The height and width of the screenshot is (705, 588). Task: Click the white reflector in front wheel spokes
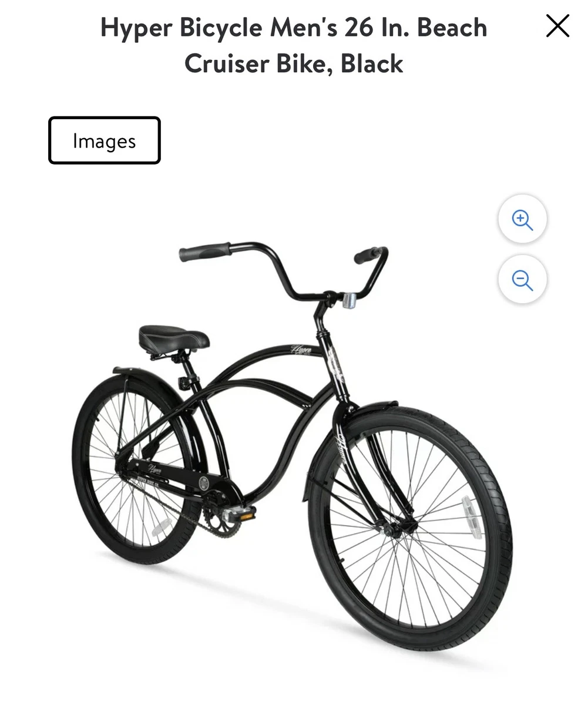click(x=473, y=516)
